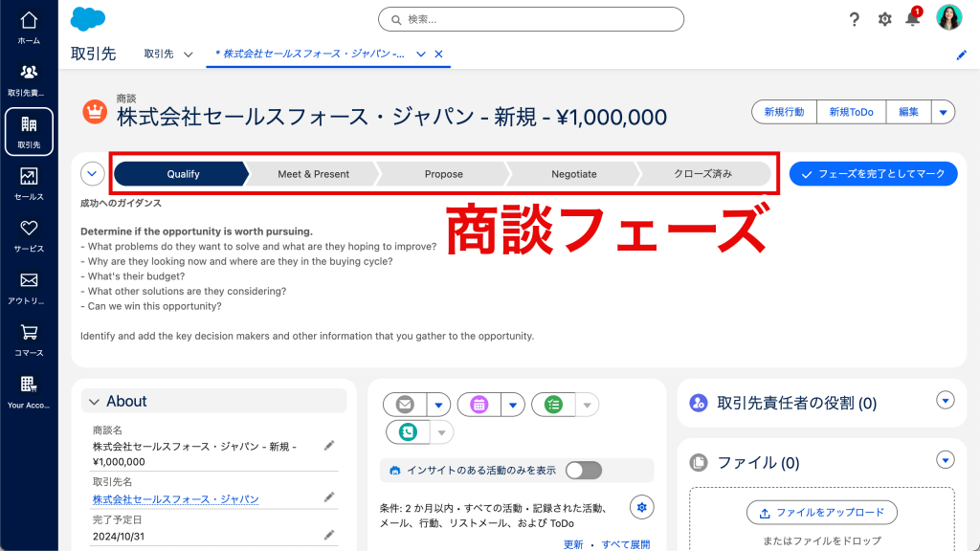Edit the 商談名 field pencil icon
Screen dimensions: 980x551
(329, 446)
